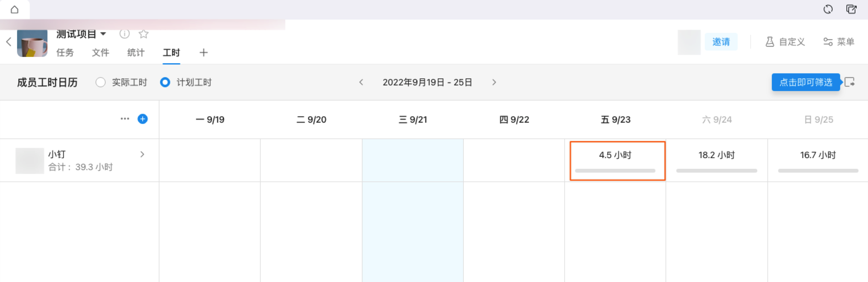The image size is (868, 282).
Task: Open the 测试项目 project dropdown
Action: (x=103, y=34)
